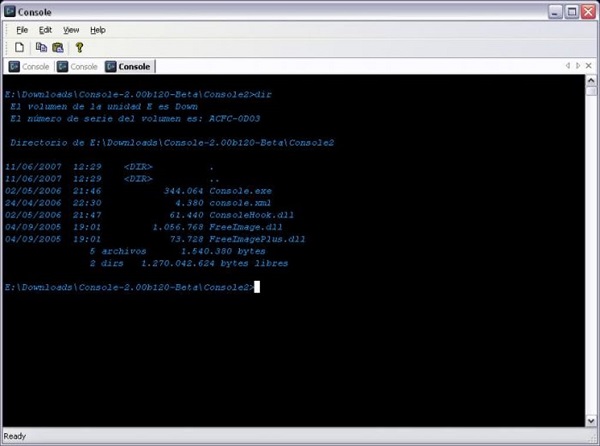The image size is (600, 446).
Task: Click the Copy toolbar icon
Action: coord(41,47)
